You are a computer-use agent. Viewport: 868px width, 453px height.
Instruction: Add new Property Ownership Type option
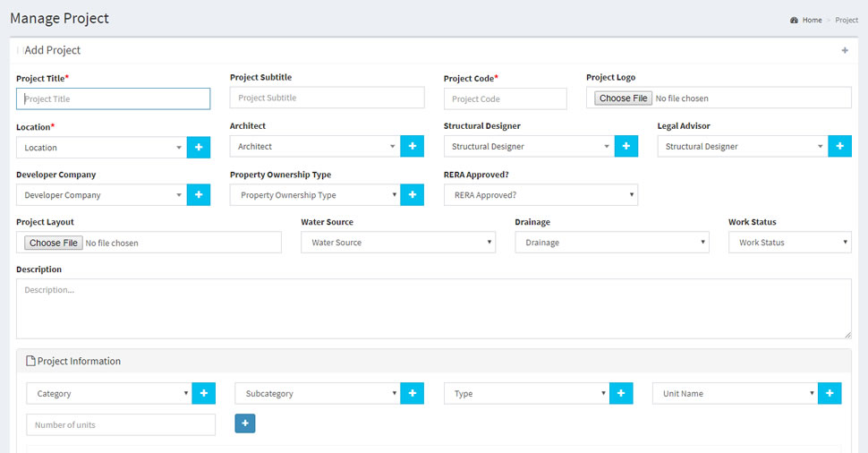pos(412,195)
